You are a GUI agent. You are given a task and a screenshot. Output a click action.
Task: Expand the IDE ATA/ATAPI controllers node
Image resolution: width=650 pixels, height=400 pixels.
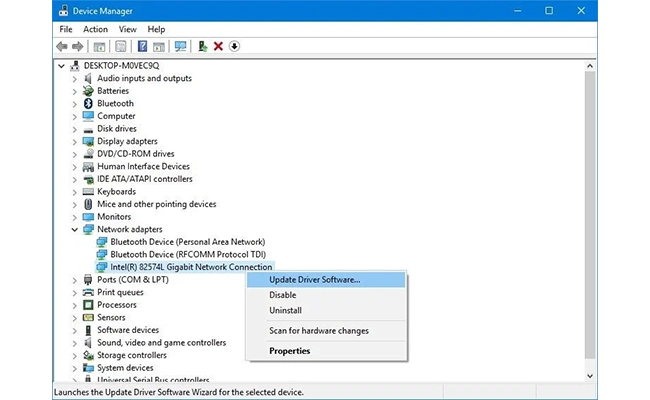[75, 179]
